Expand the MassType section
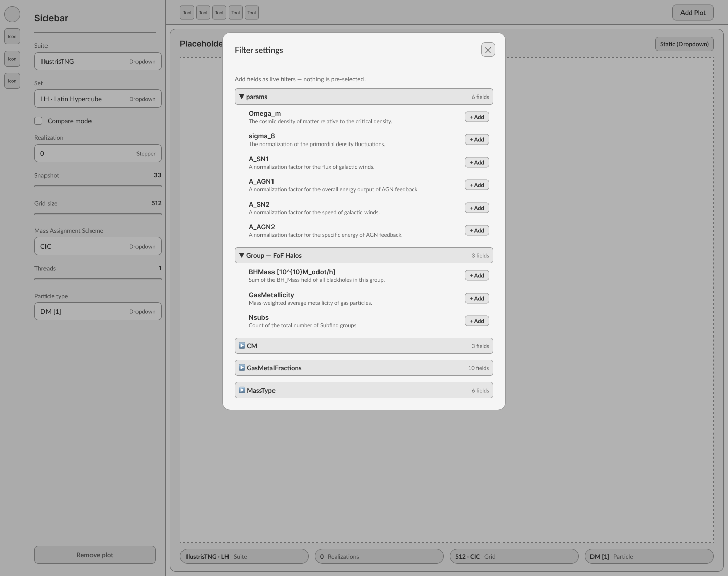The width and height of the screenshot is (728, 576). [364, 390]
